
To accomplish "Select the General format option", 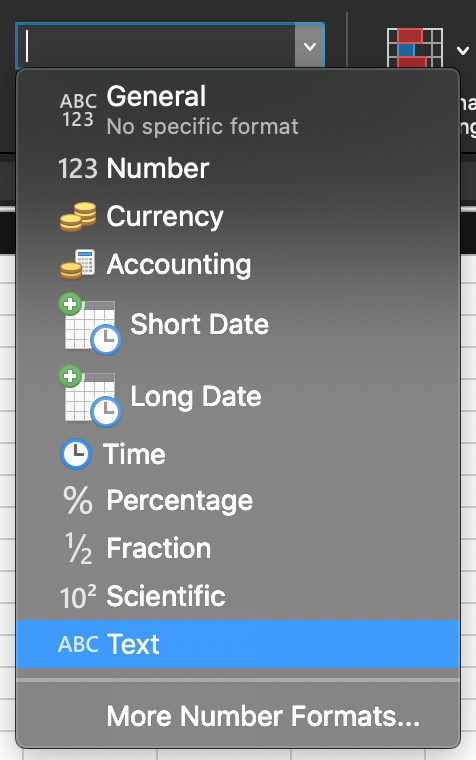I will (x=238, y=110).
